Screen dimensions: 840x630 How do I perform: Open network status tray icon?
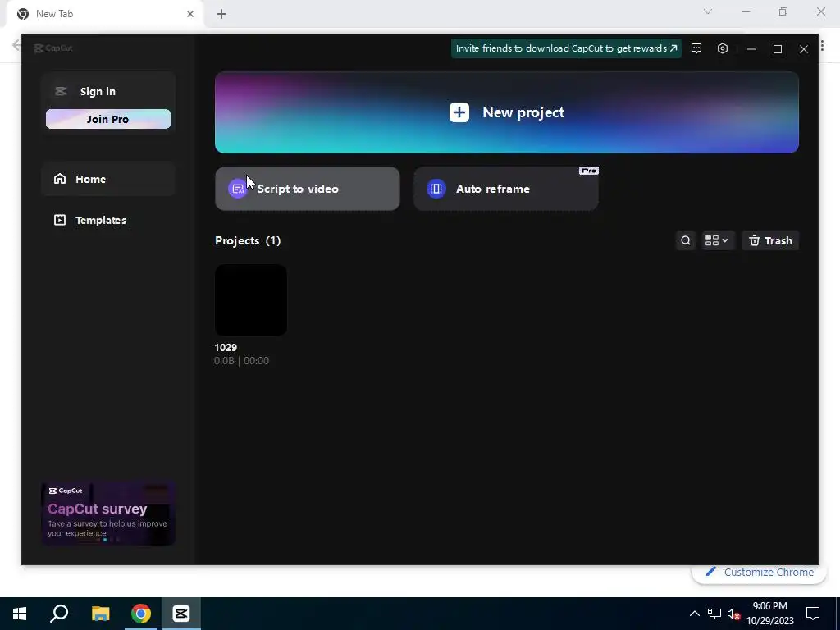(x=714, y=614)
